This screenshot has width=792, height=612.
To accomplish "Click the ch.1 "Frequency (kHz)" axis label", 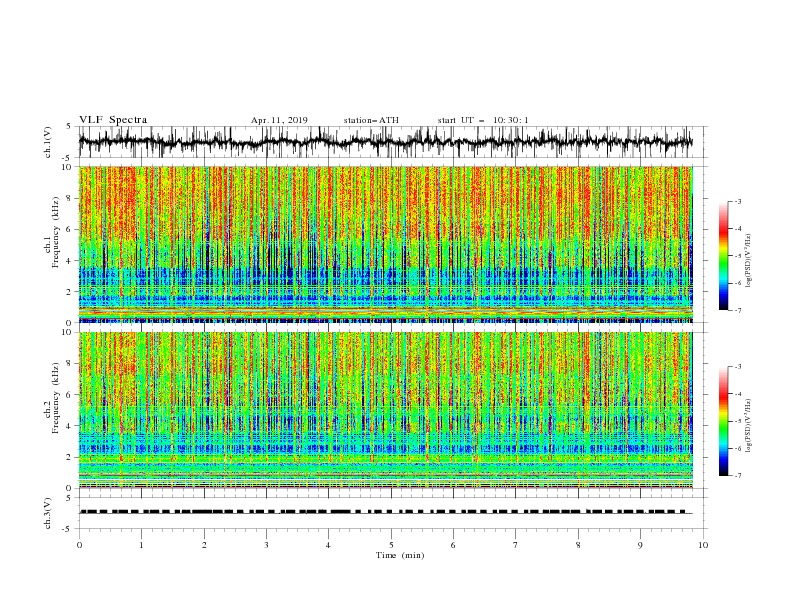I will [56, 230].
